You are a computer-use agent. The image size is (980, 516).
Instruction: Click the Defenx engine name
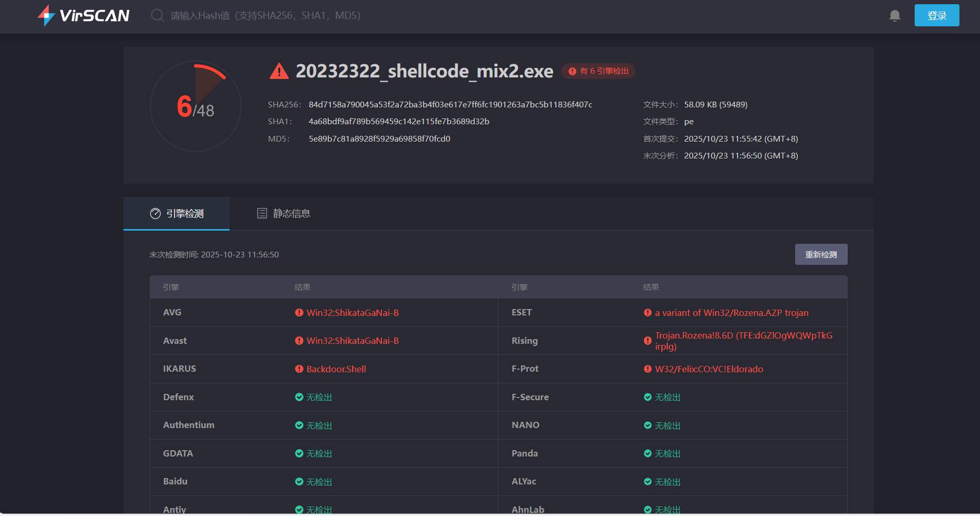pos(179,397)
